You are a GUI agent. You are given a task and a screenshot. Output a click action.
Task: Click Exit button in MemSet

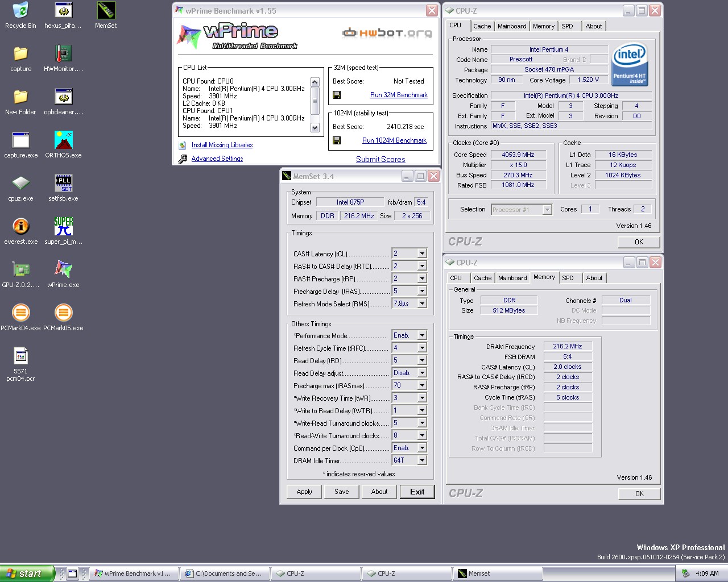coord(417,492)
